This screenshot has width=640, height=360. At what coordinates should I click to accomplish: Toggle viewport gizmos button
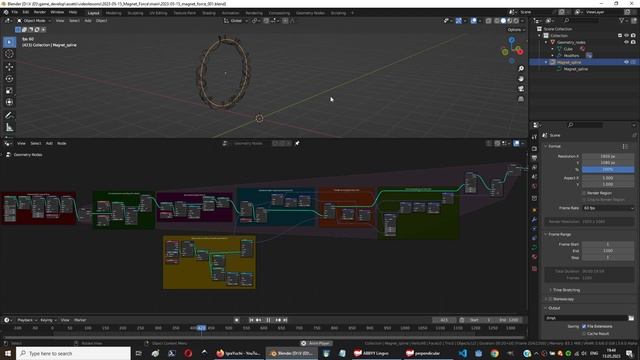(459, 21)
